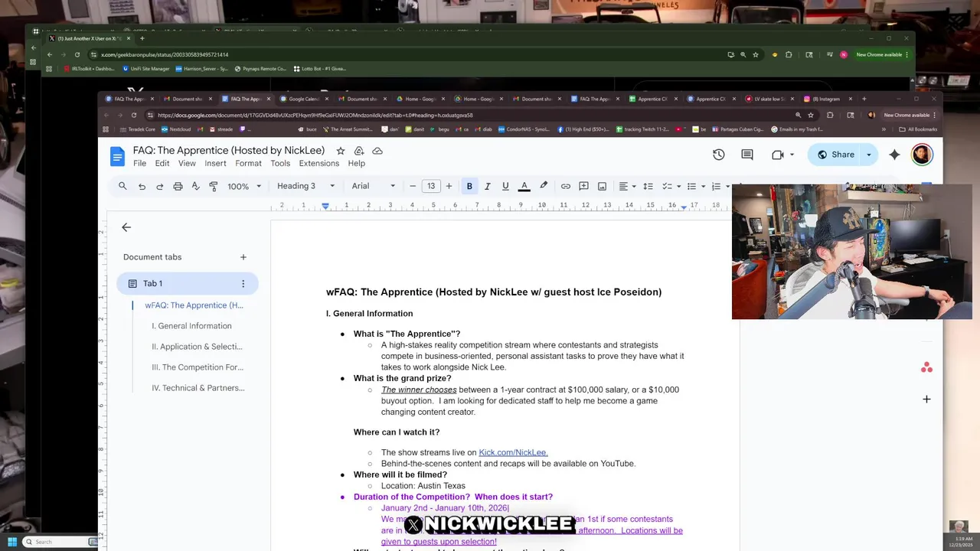
Task: Click the Print icon
Action: coord(178,186)
